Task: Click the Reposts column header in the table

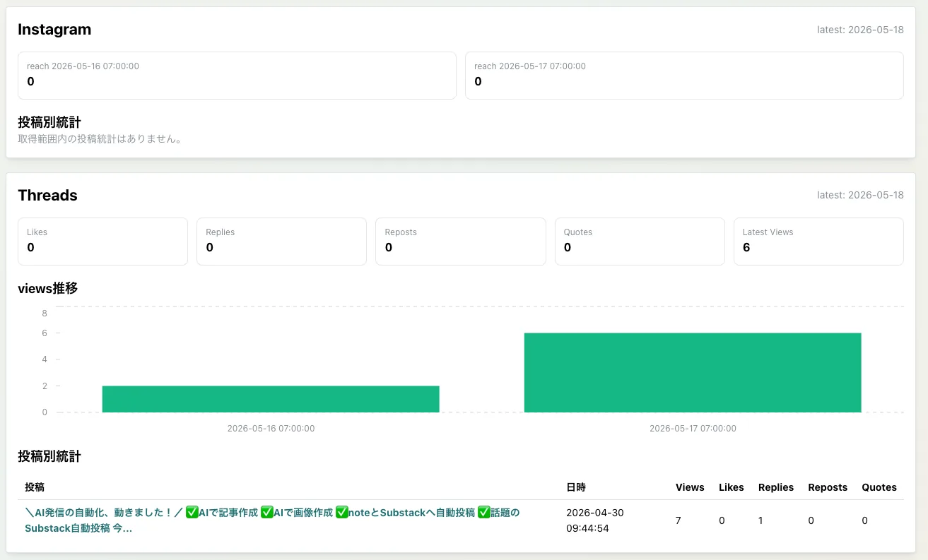Action: 828,487
